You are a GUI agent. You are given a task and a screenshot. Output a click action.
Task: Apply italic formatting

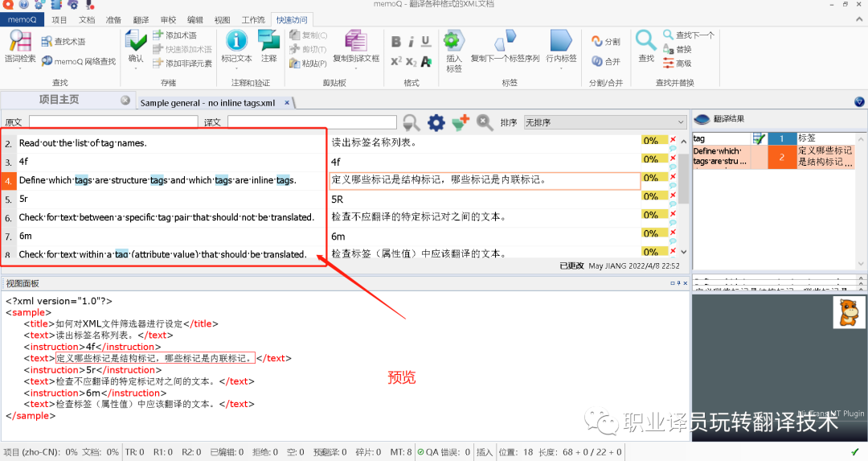411,42
